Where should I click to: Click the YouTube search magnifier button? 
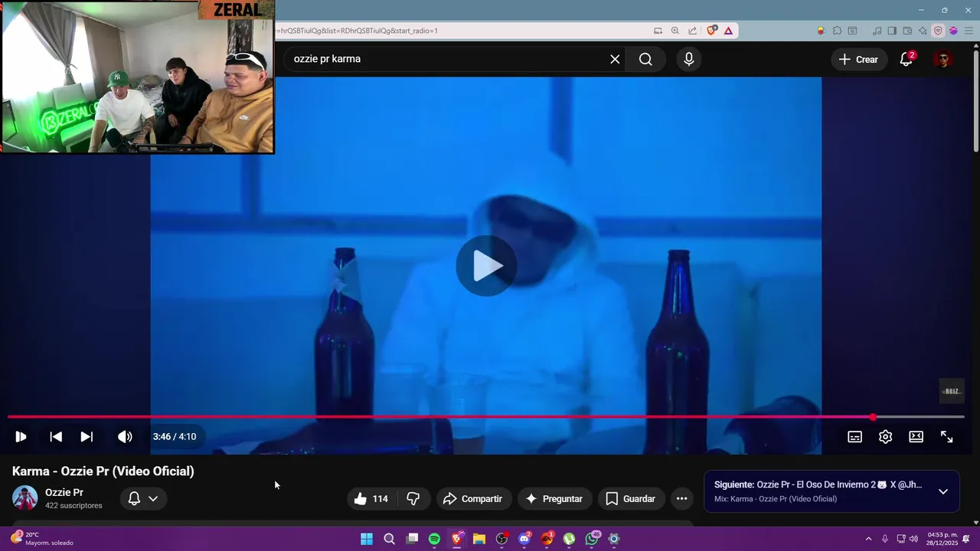click(x=645, y=59)
